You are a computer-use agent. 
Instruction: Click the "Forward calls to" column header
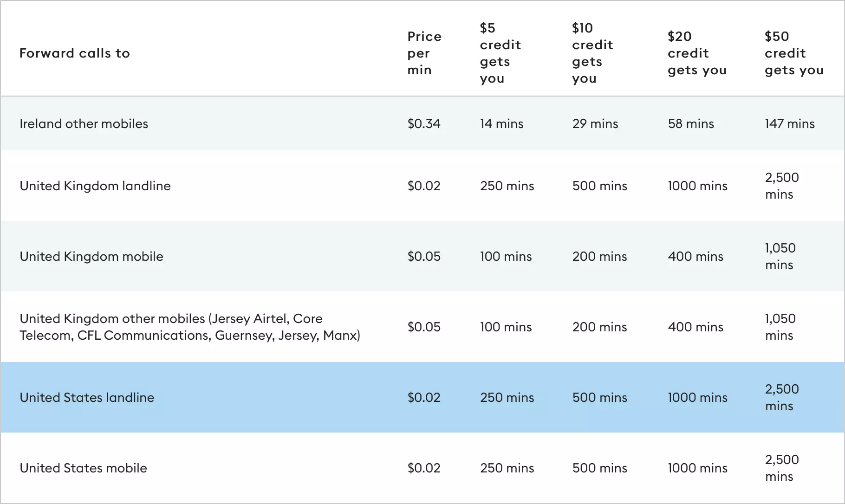point(75,53)
